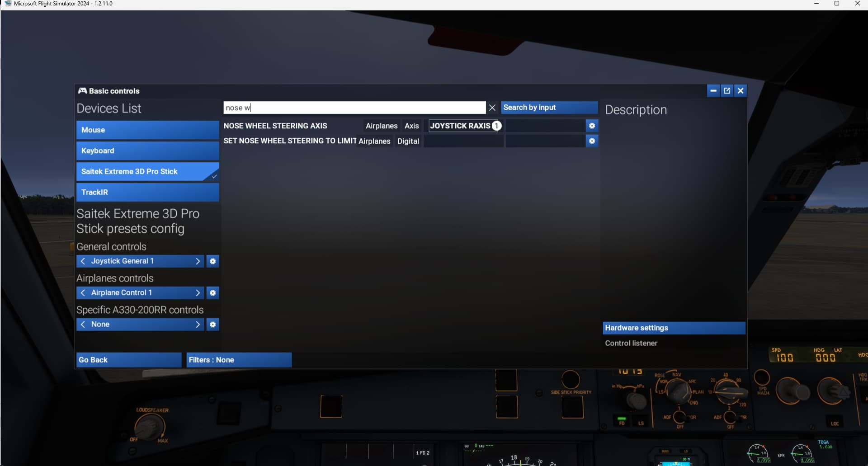Select previous Specific A330-200RR preset arrow
Screen dimensions: 868x466
[x=83, y=325]
